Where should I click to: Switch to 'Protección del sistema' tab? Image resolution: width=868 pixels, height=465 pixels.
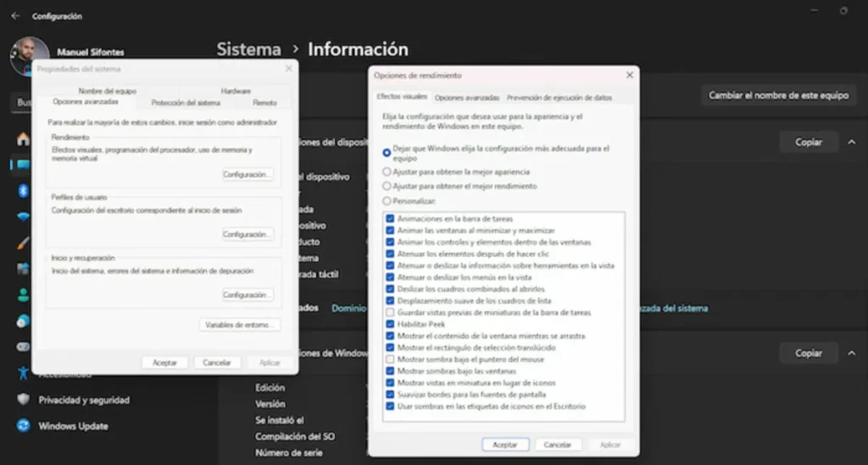point(186,103)
